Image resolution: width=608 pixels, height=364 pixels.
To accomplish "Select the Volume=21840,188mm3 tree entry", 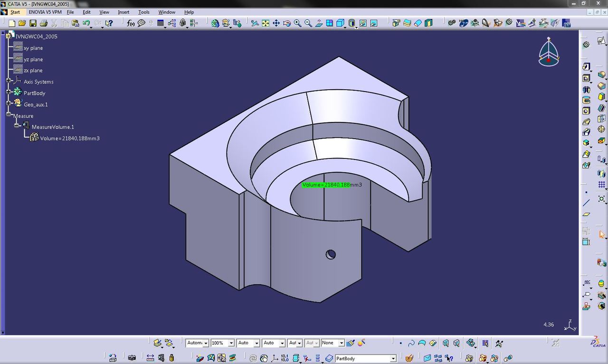I will (70, 138).
